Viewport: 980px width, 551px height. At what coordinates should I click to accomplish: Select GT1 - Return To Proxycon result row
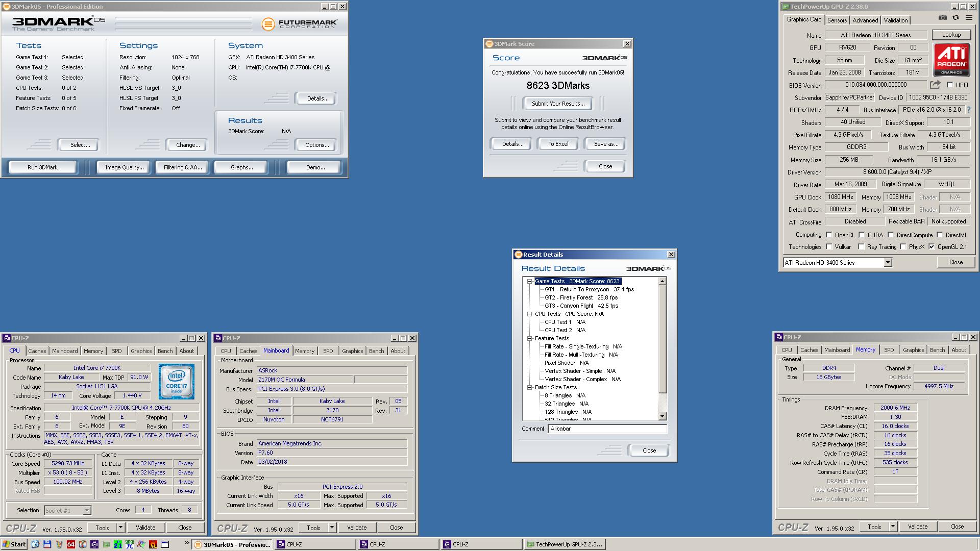(589, 289)
